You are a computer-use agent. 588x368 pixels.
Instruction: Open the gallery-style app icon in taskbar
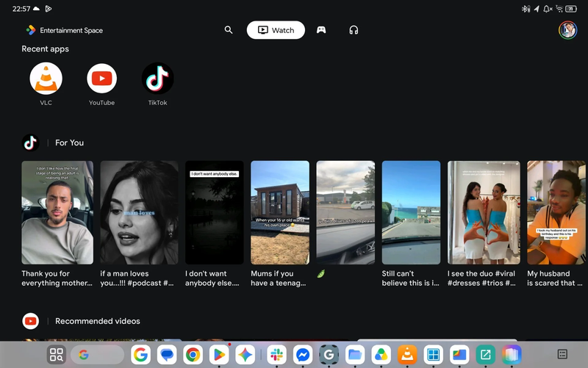(459, 355)
